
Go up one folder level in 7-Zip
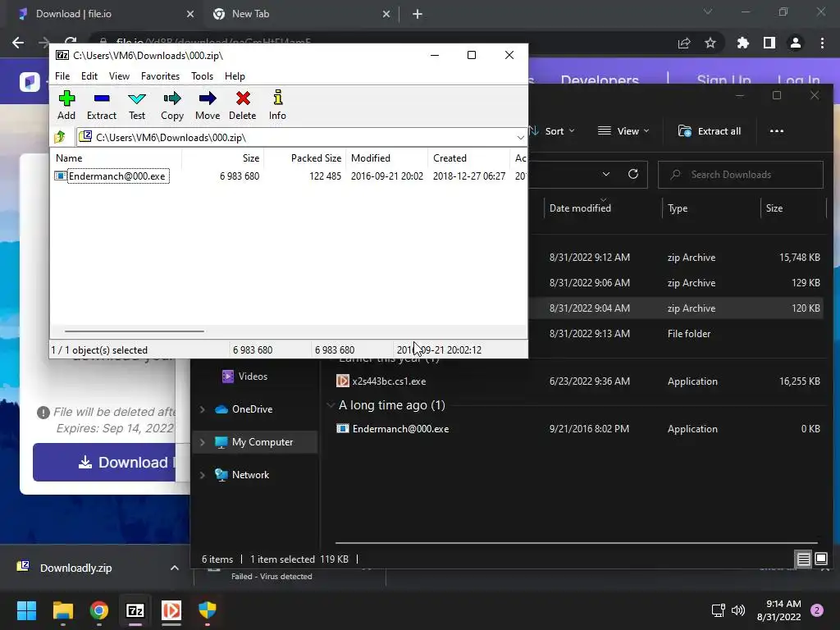coord(60,138)
